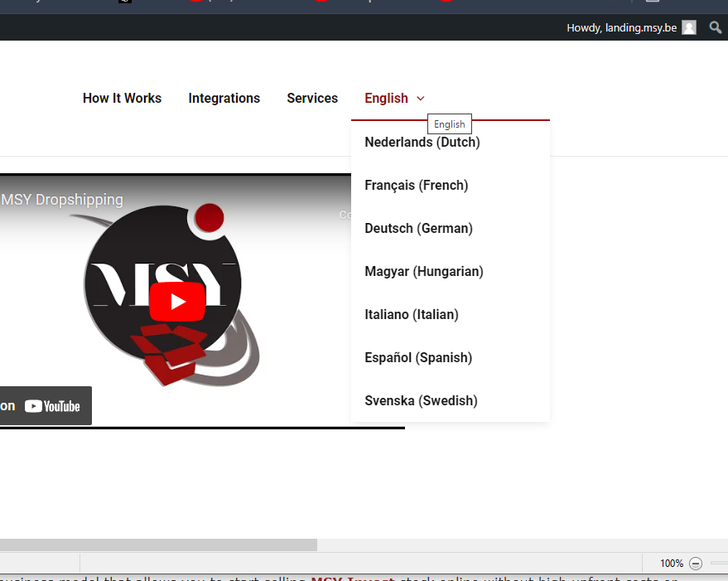Open the How It Works page
This screenshot has height=581, width=728.
click(122, 98)
